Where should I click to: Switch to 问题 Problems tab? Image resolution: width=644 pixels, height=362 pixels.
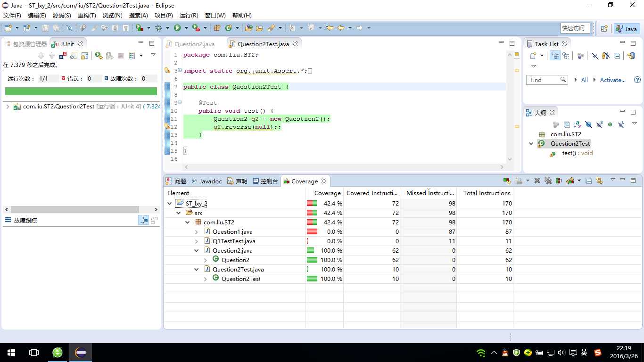pos(176,181)
